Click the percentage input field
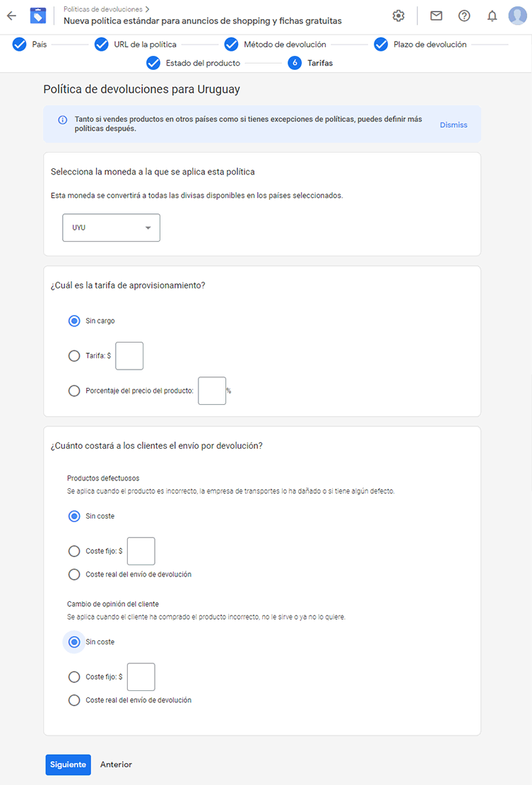This screenshot has height=785, width=532. (x=212, y=391)
